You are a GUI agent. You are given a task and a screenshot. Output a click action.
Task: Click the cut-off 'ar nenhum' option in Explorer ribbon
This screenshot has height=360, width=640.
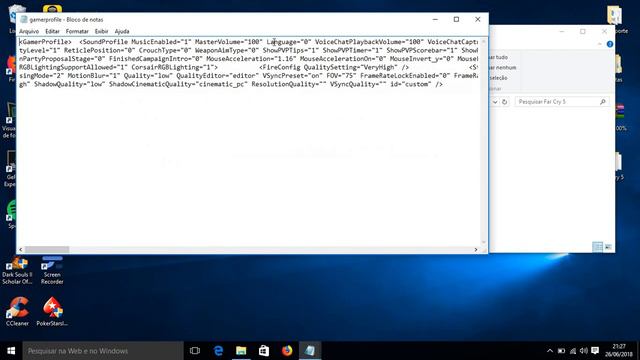coord(503,68)
